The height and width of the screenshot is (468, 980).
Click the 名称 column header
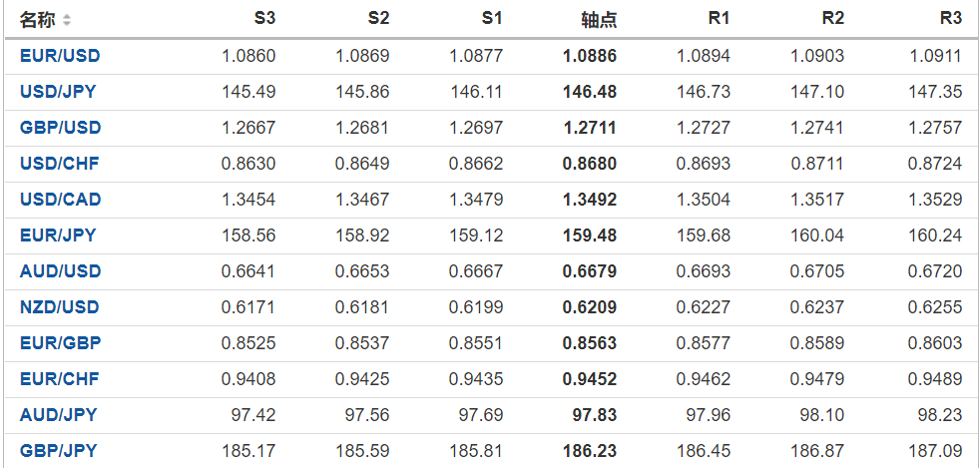click(38, 20)
